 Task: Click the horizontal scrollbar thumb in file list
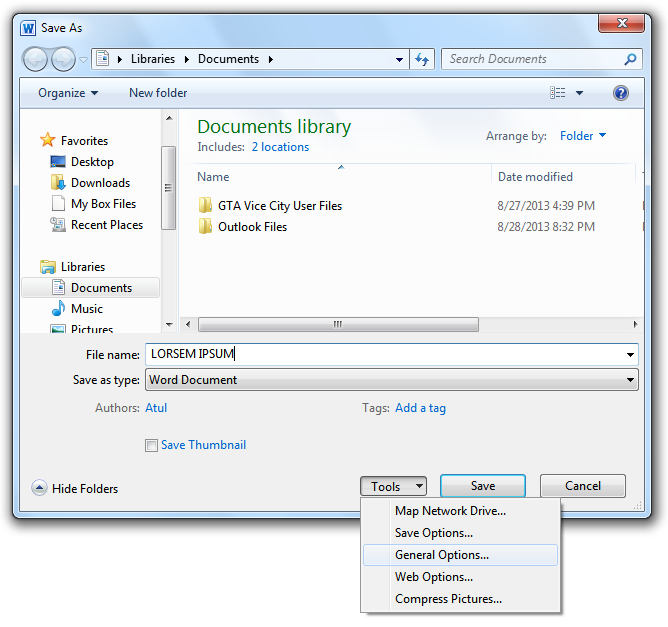[x=338, y=324]
